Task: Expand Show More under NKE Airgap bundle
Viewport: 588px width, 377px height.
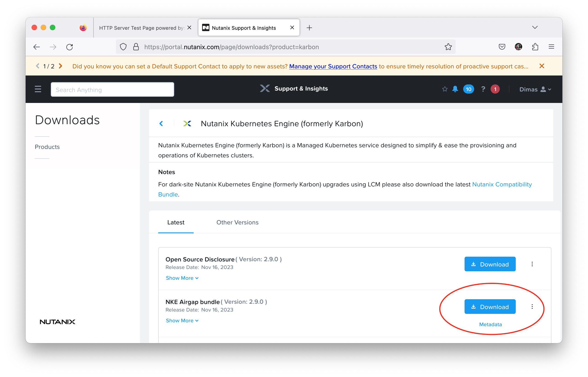Action: (x=182, y=321)
